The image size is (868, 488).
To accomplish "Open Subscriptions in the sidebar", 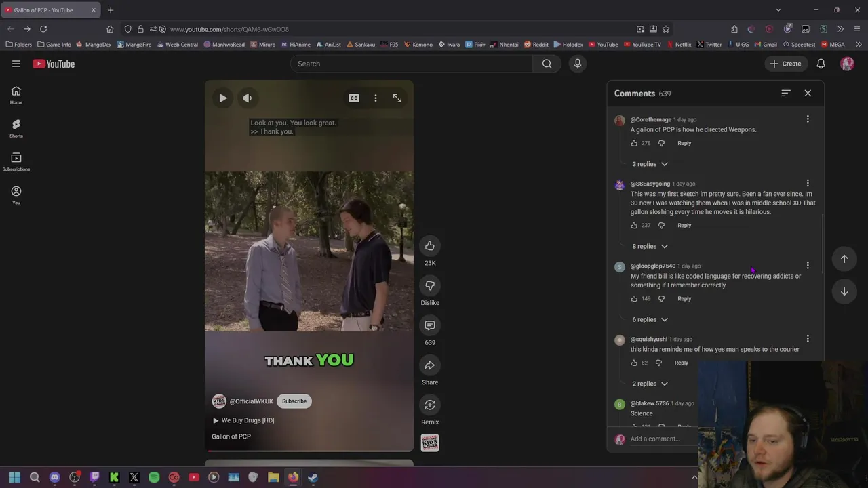I will 16,161.
